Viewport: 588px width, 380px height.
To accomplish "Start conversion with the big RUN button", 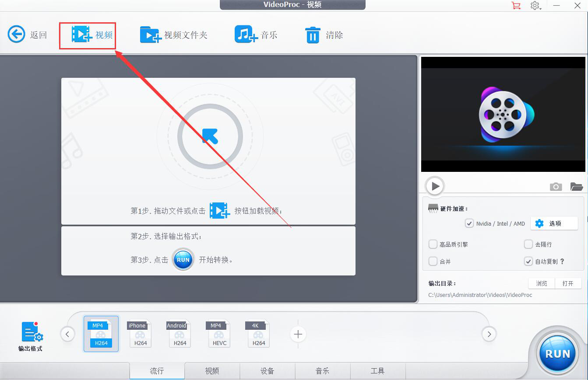I will 557,353.
